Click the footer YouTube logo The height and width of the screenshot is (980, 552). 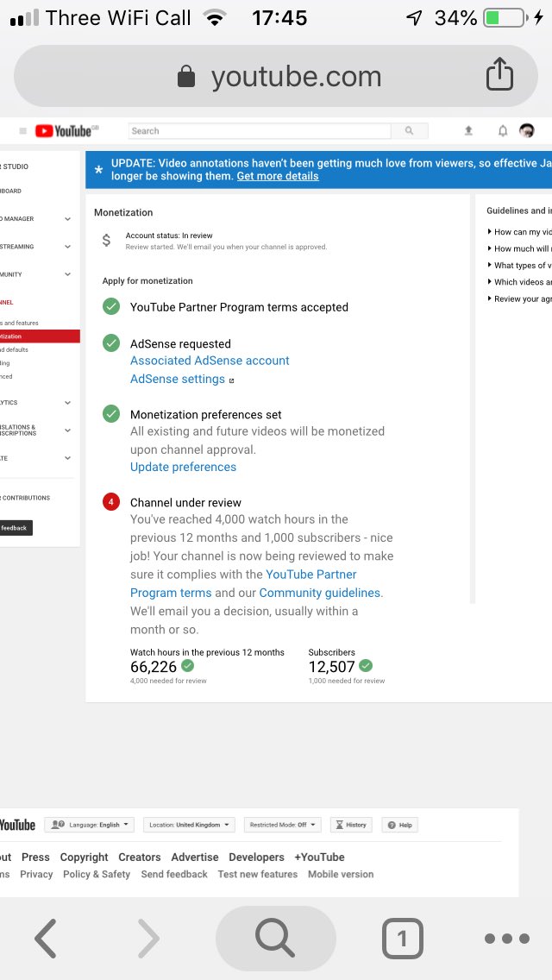[17, 825]
